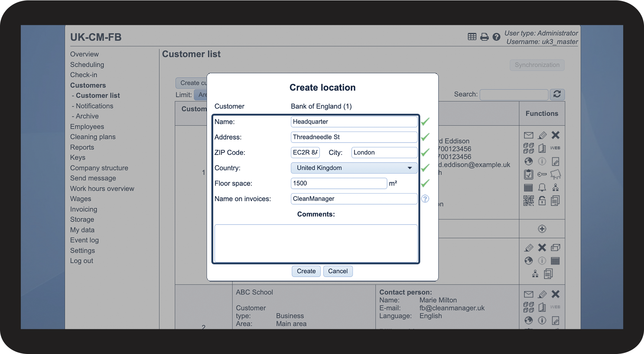Click the open padlock icon in the Functions column
644x354 pixels.
(x=542, y=201)
